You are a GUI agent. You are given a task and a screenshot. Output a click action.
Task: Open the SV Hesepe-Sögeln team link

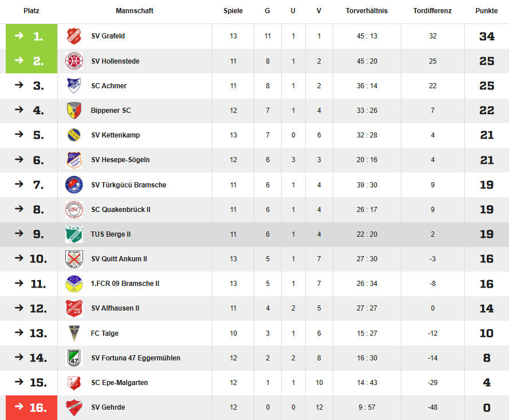120,160
